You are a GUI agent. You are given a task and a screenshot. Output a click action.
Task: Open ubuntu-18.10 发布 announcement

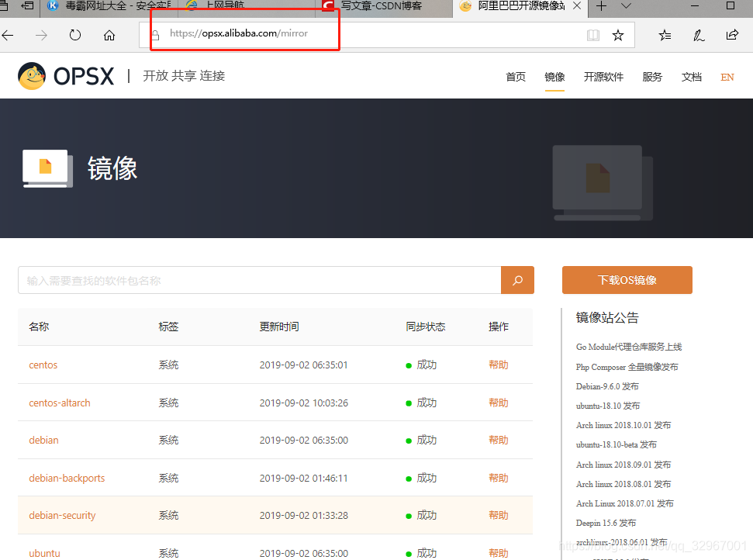coord(608,406)
